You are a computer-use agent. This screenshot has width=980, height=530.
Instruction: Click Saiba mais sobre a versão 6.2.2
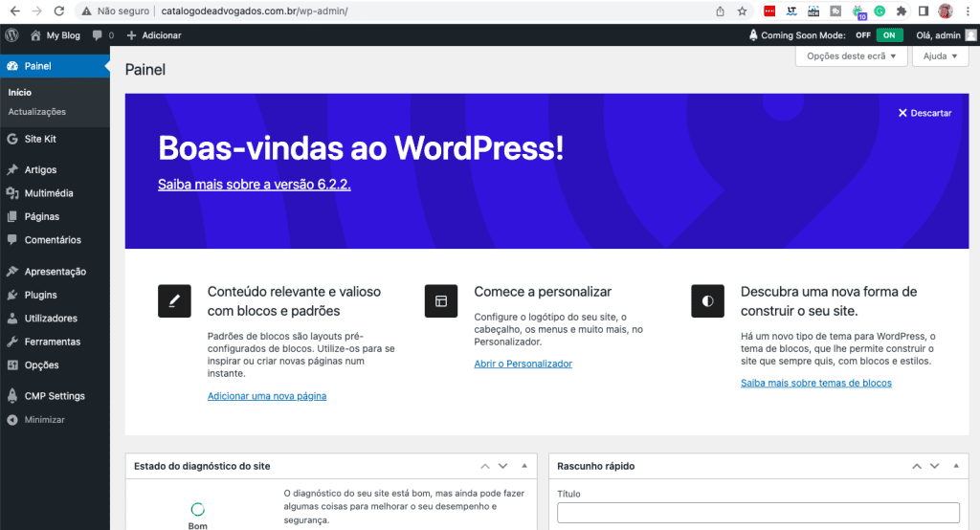pos(255,185)
